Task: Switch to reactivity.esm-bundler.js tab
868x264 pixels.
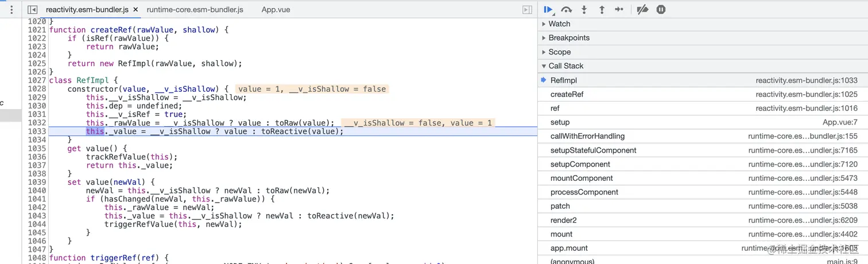Action: point(87,10)
